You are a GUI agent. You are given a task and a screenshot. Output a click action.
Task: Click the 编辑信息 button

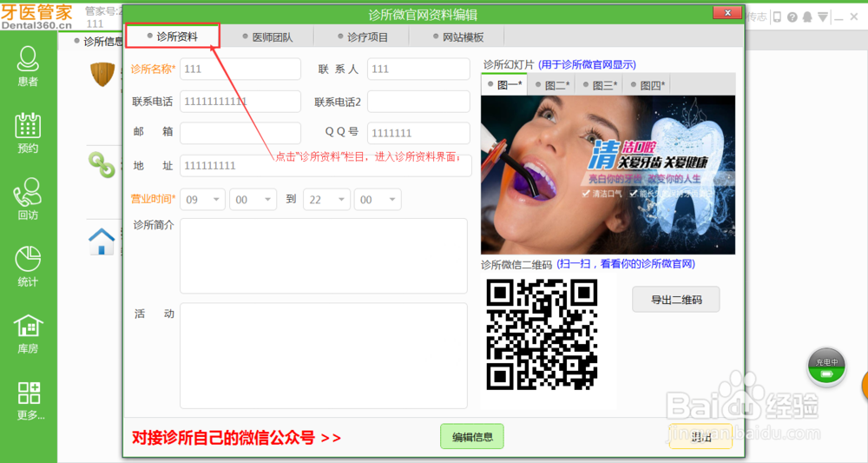[472, 436]
